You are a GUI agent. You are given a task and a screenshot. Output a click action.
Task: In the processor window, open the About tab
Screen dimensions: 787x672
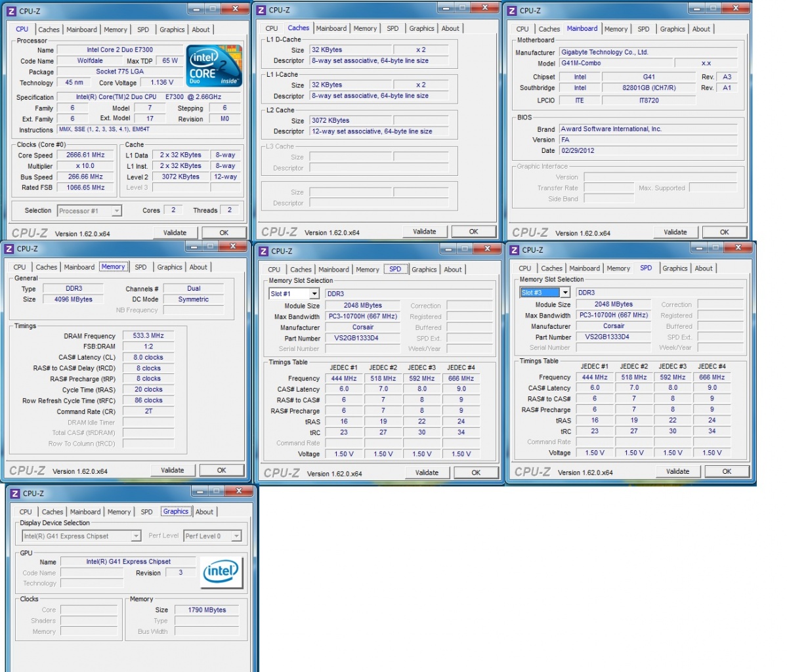click(x=201, y=30)
